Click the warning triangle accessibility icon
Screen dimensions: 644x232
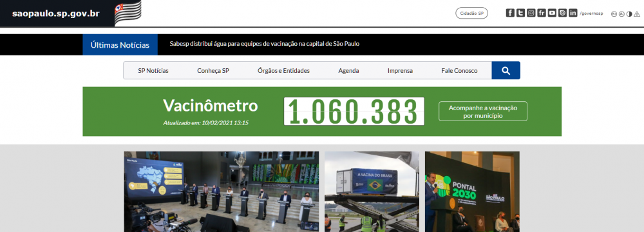(637, 14)
